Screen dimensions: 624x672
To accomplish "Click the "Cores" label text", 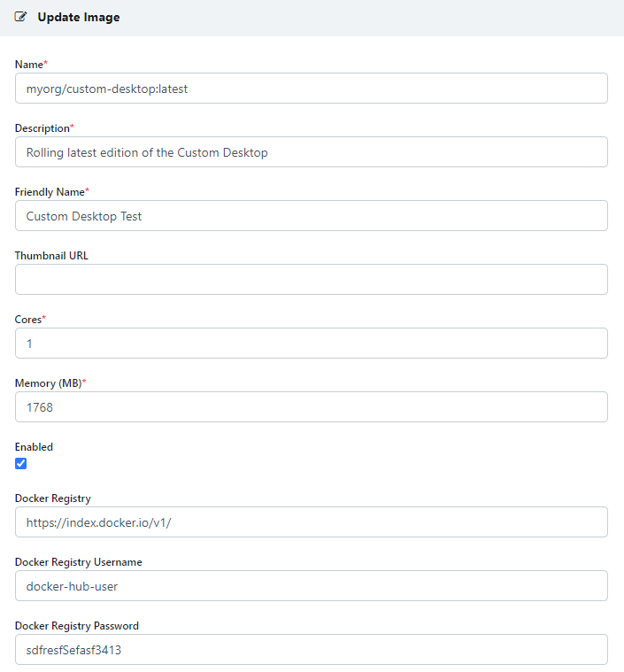I will tap(27, 320).
